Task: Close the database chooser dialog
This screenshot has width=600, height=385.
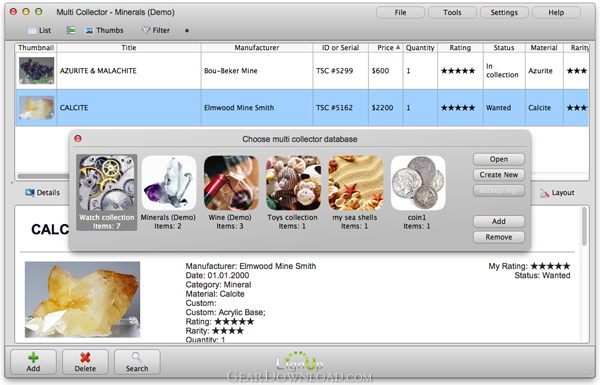Action: 78,139
